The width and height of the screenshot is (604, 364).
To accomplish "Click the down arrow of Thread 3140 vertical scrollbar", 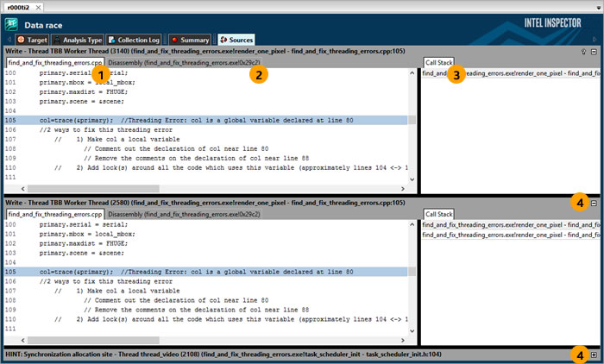I will [412, 179].
